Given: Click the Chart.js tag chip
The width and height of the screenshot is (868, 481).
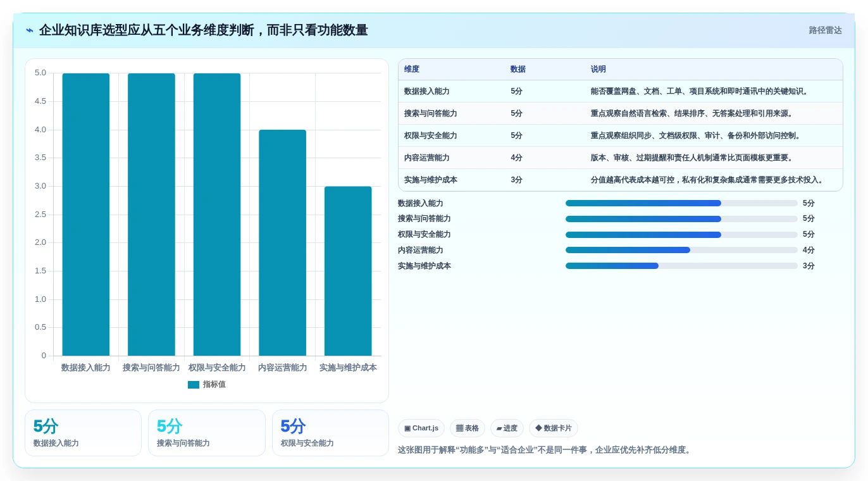Looking at the screenshot, I should click(421, 428).
